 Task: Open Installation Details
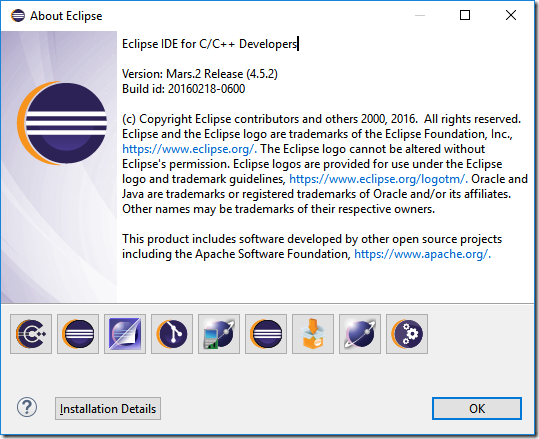[108, 409]
